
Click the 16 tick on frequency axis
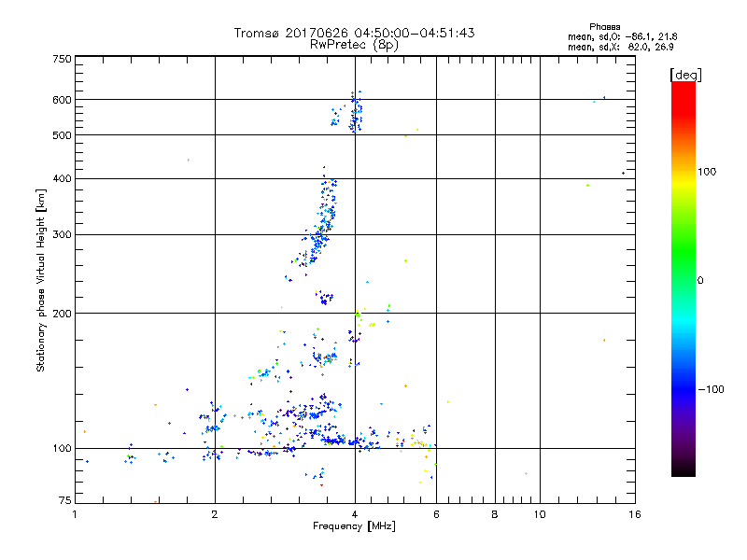coord(634,515)
